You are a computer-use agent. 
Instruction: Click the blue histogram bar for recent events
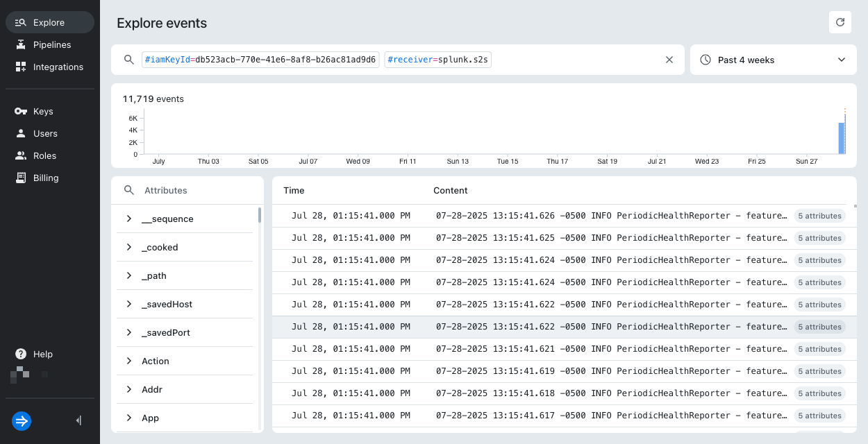(841, 138)
